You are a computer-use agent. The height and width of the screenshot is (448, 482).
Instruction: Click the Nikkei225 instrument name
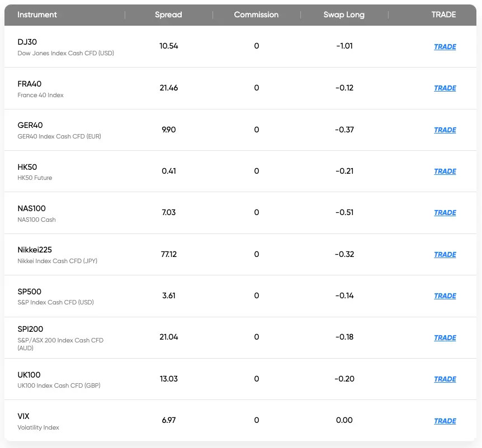coord(35,250)
